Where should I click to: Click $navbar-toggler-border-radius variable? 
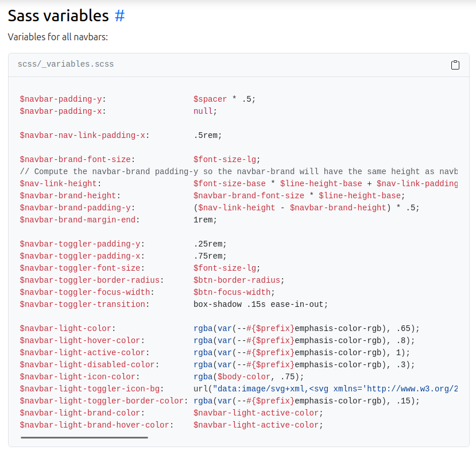[90, 280]
